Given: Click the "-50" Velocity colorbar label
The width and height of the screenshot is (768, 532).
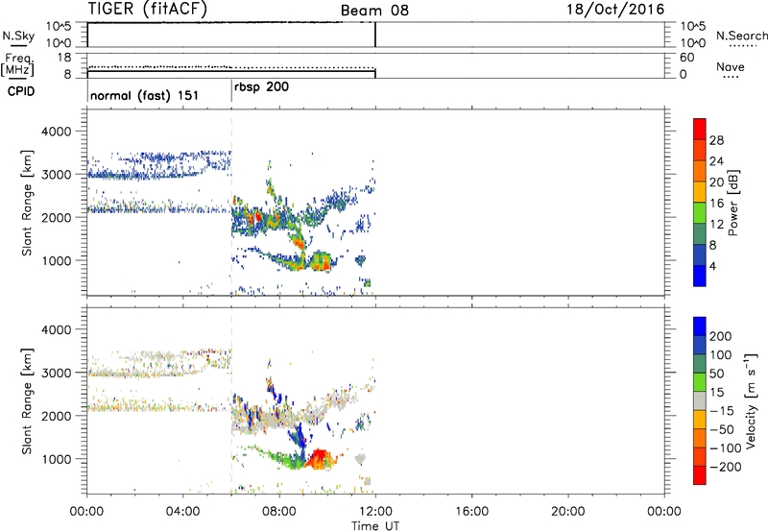Looking at the screenshot, I should [722, 429].
